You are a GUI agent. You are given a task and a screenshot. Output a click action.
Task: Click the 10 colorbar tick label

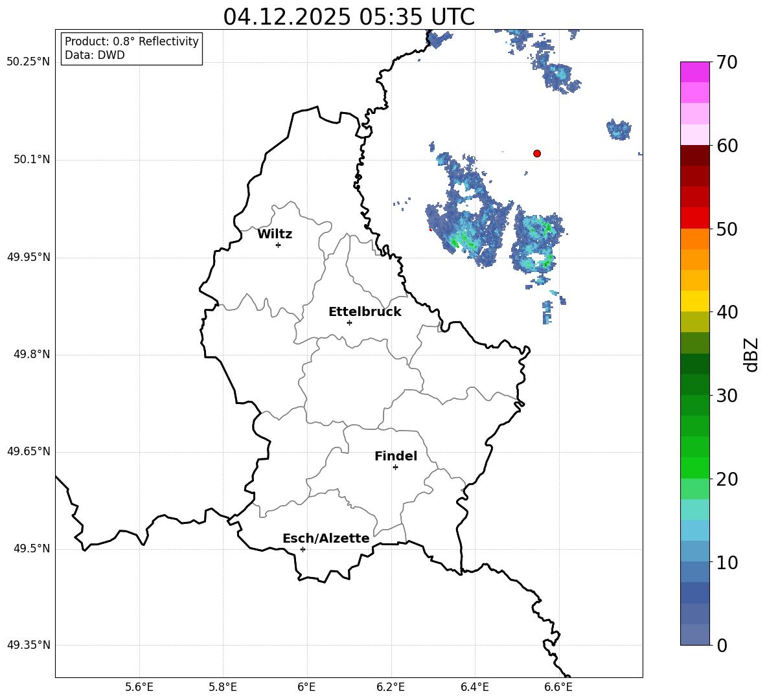coord(727,562)
